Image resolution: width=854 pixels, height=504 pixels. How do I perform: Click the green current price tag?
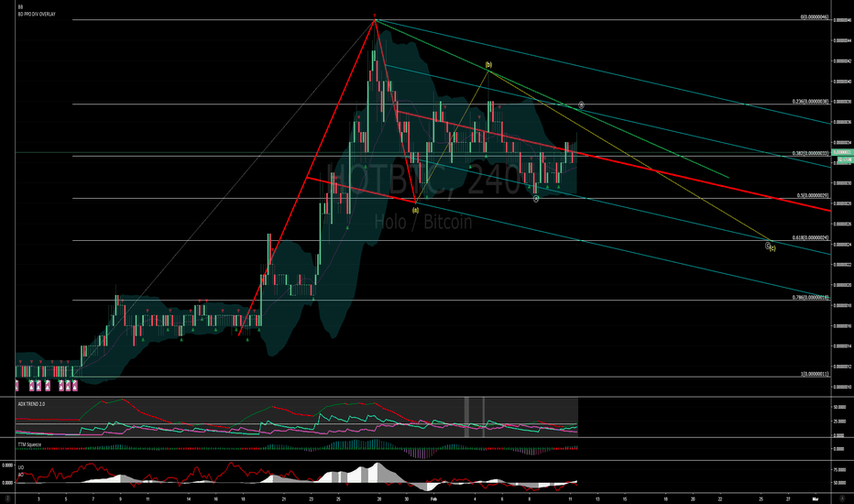[844, 152]
